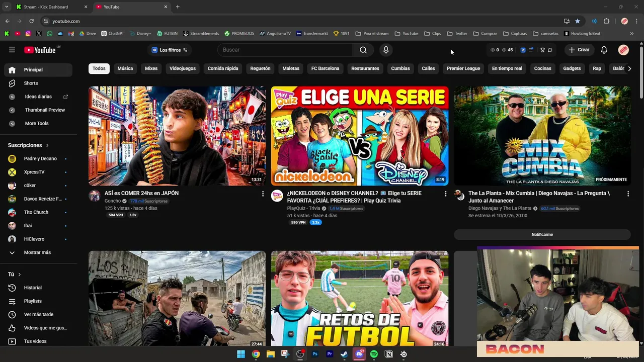Select the Música filter chip
The image size is (644, 362).
(x=125, y=68)
